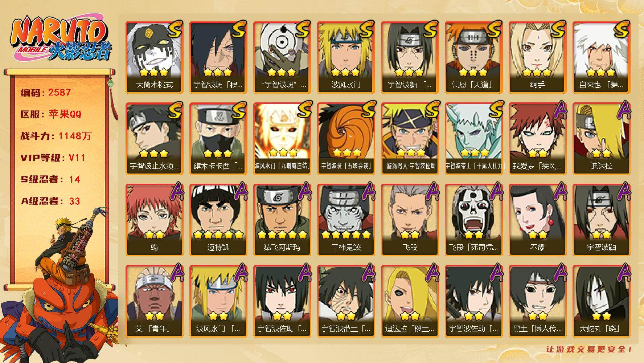Viewport: 644px width, 363px height.
Task: Choose the 艾「青年」 ninja card
Action: pos(154,301)
